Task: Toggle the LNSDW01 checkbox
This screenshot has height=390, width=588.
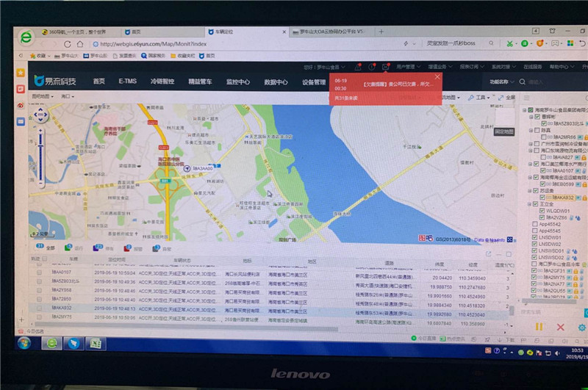Action: (534, 238)
